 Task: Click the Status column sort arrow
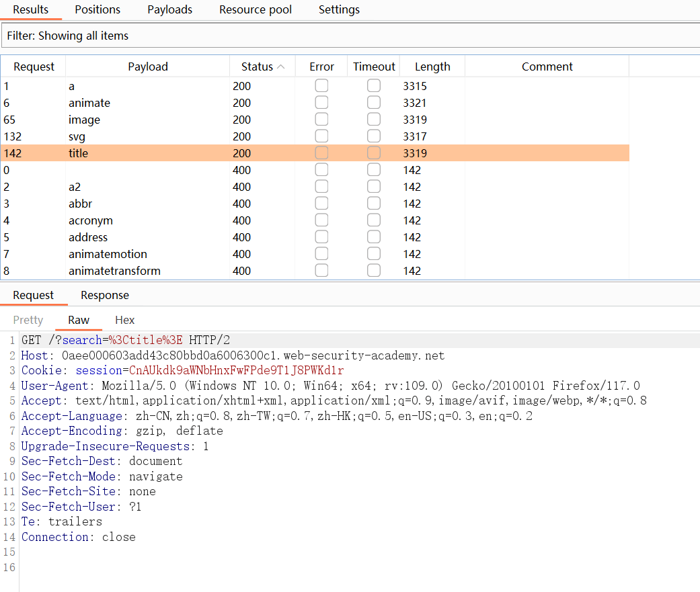pyautogui.click(x=281, y=67)
